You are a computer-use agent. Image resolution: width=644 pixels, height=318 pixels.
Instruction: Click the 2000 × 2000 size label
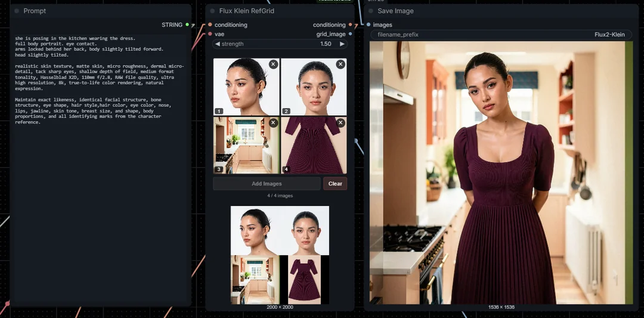pyautogui.click(x=280, y=307)
